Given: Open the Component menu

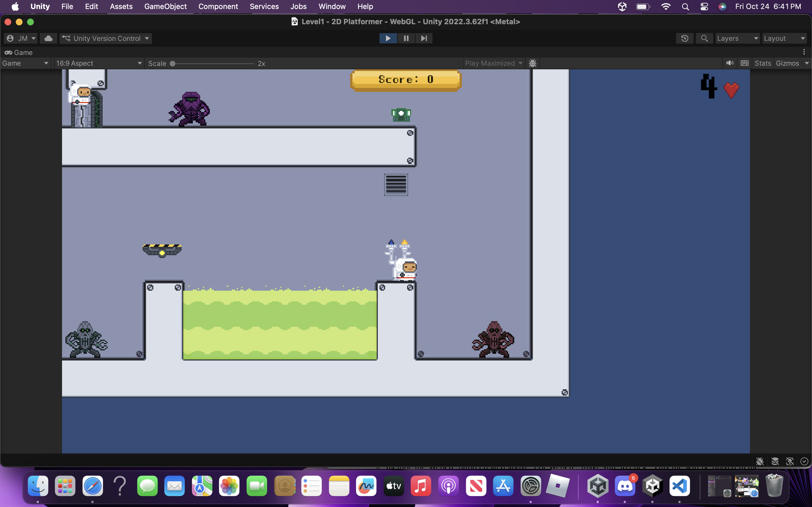Looking at the screenshot, I should tap(218, 6).
